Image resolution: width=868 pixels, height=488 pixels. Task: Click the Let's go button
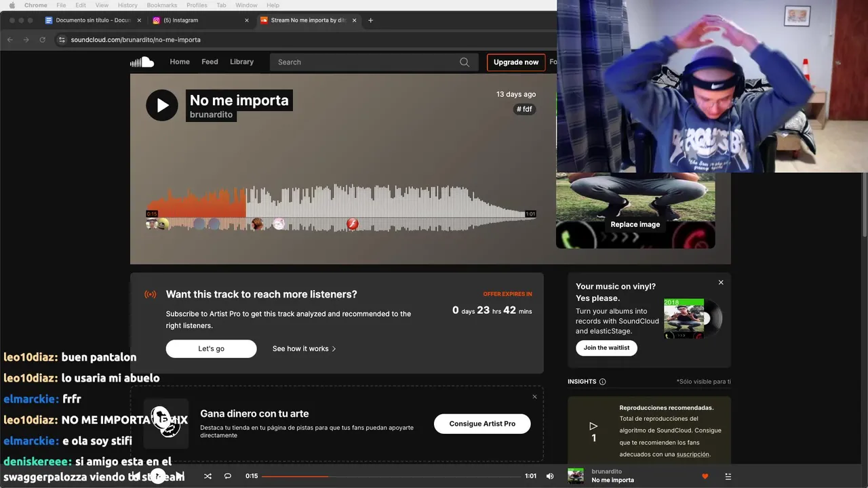point(211,348)
